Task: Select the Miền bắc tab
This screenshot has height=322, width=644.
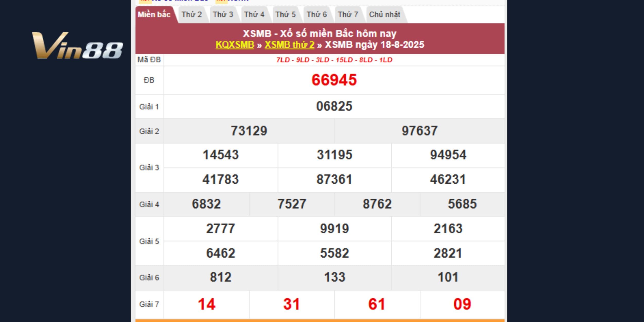Action: click(154, 14)
